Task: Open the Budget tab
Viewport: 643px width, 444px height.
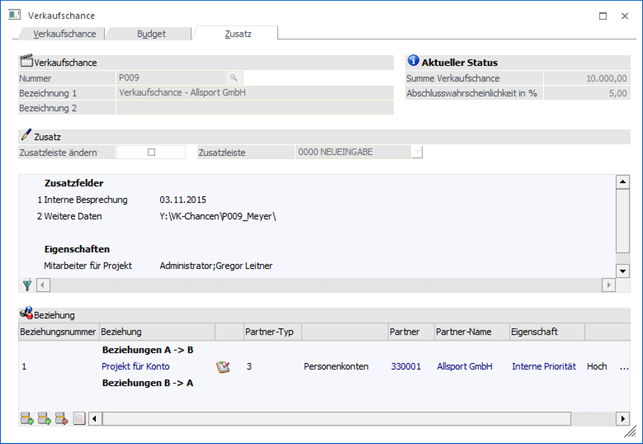Action: pyautogui.click(x=150, y=33)
